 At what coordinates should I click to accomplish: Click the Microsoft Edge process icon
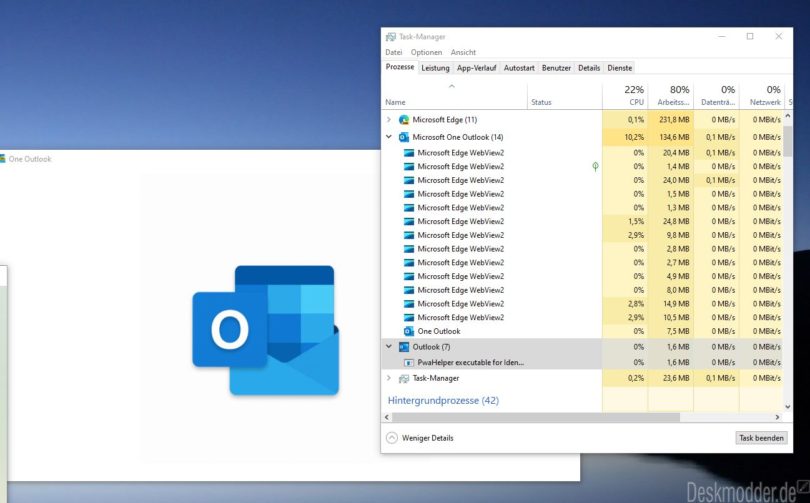pos(403,120)
